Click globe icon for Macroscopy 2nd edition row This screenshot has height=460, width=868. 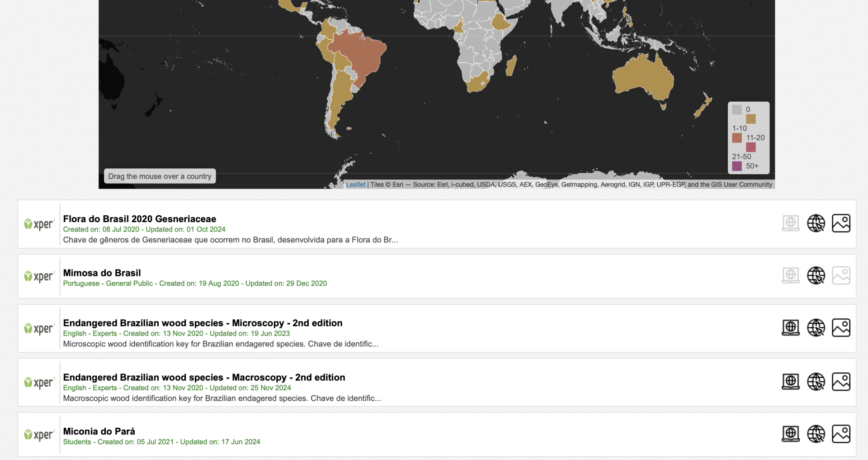[x=816, y=382]
